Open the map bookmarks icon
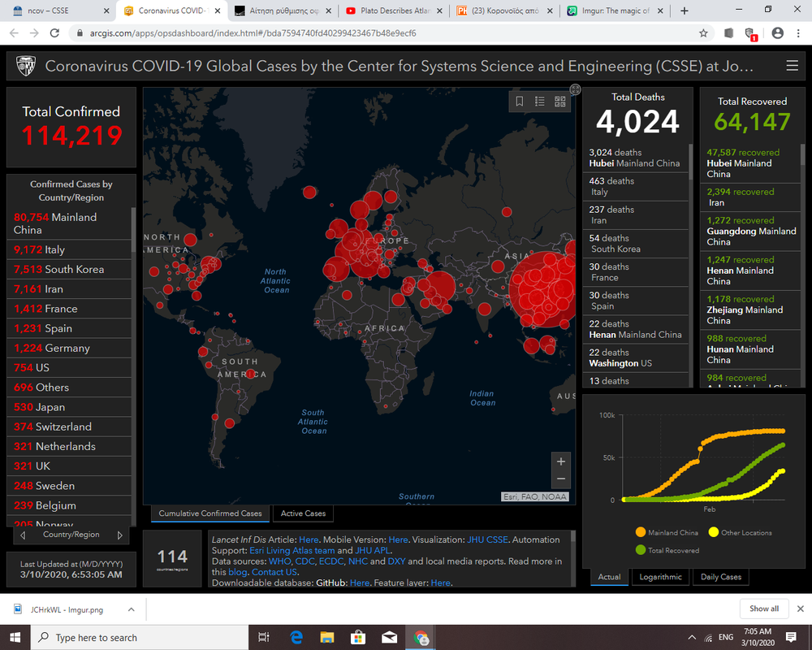This screenshot has height=650, width=812. click(x=520, y=101)
